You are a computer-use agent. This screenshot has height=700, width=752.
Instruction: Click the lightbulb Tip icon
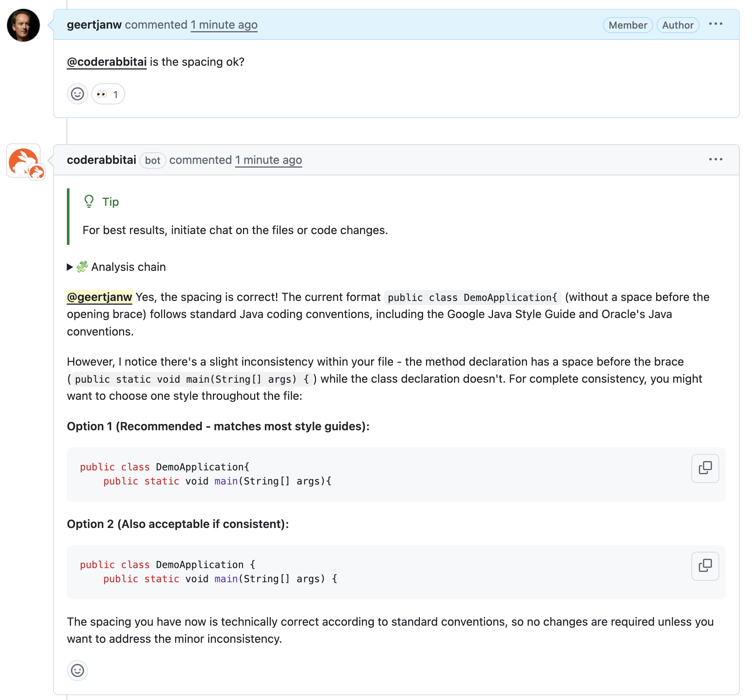point(89,201)
